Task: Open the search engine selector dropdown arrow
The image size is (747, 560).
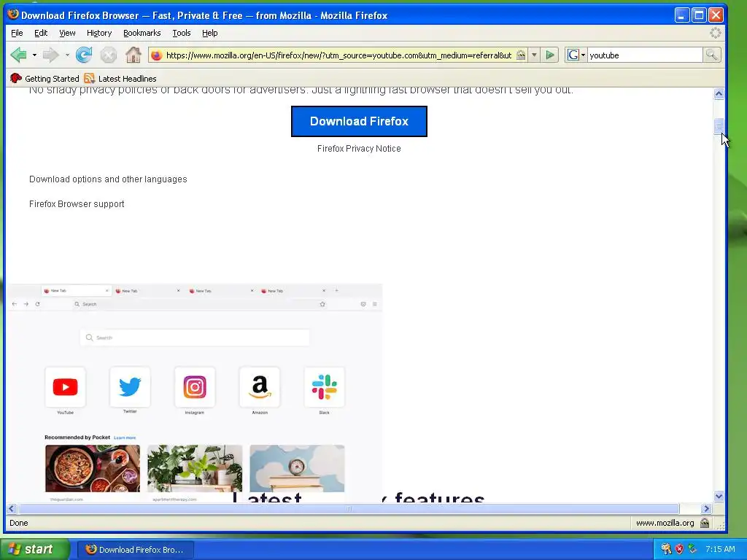Action: 583,55
